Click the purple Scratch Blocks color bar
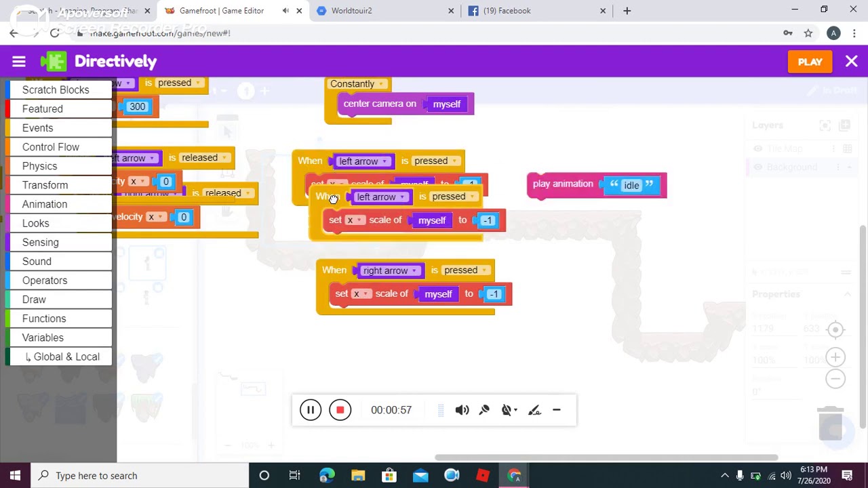This screenshot has height=488, width=868. coord(7,89)
